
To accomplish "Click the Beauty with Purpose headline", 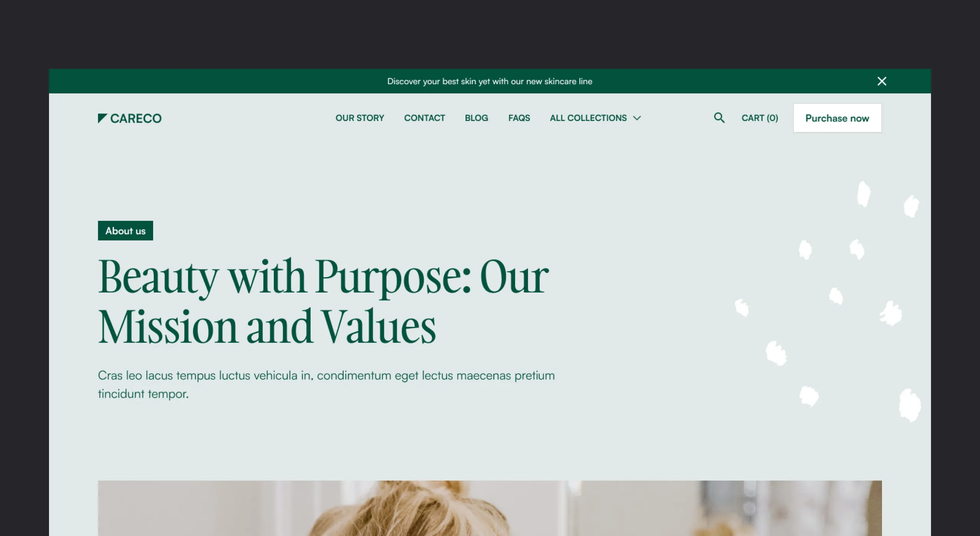I will click(323, 301).
